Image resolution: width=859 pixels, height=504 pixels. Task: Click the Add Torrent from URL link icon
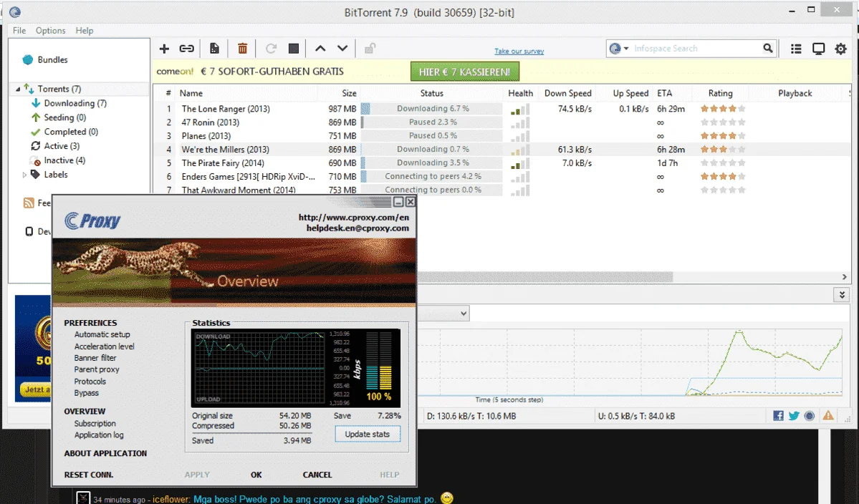pyautogui.click(x=187, y=49)
